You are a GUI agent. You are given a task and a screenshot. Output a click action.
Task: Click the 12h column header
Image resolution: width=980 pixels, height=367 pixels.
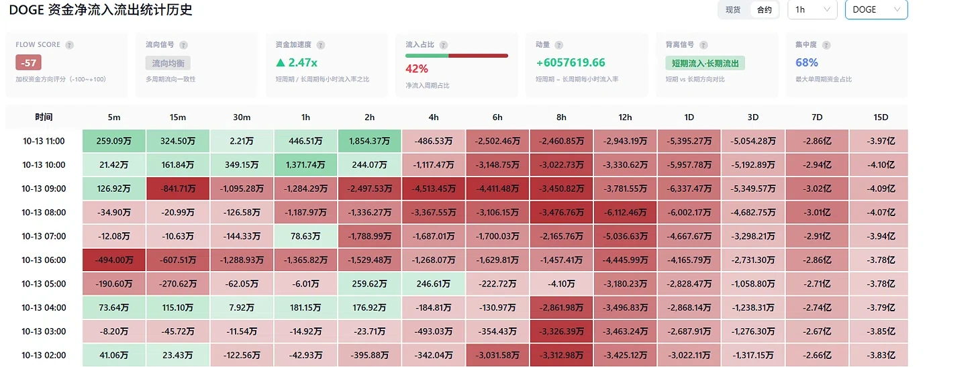coord(626,117)
